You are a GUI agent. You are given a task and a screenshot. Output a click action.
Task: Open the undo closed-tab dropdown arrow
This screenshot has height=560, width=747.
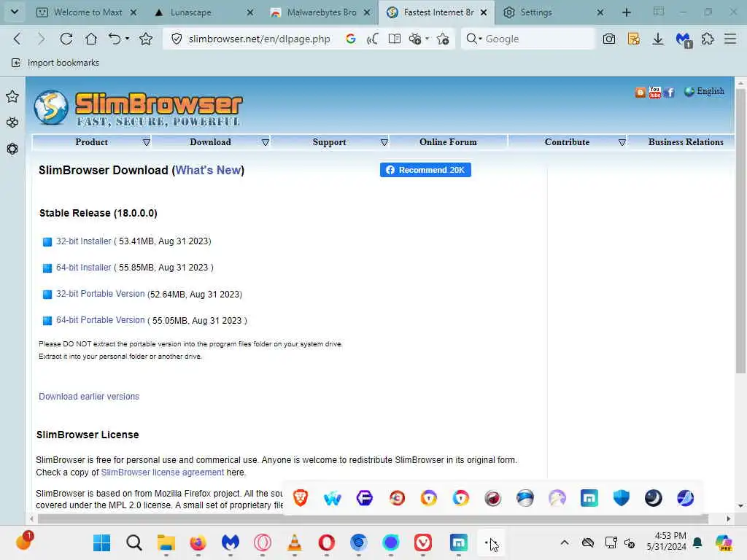[127, 39]
